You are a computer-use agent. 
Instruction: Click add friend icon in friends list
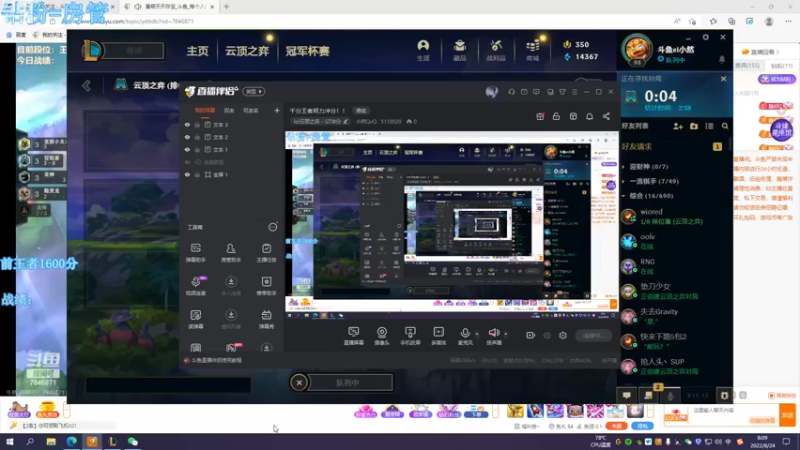pyautogui.click(x=678, y=126)
